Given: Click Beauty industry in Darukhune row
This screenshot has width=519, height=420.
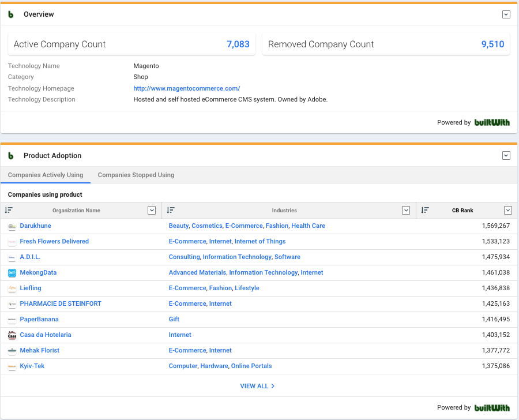Looking at the screenshot, I should [179, 226].
